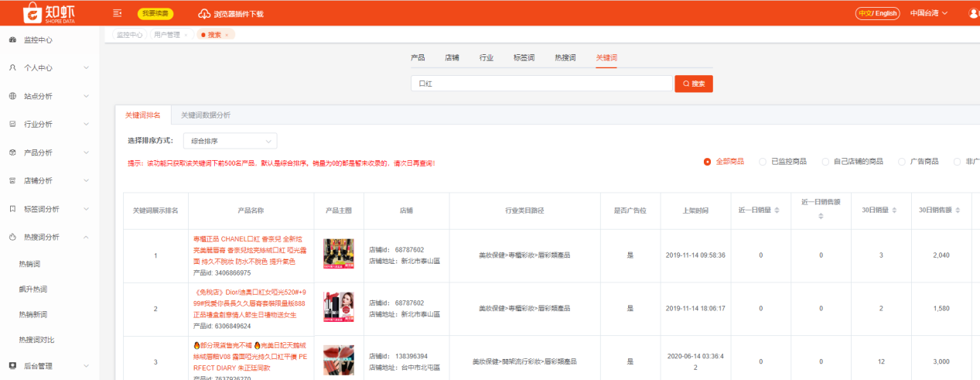Expand the 标签词分析 sidebar menu
Image resolution: width=980 pixels, height=380 pixels.
coord(86,209)
